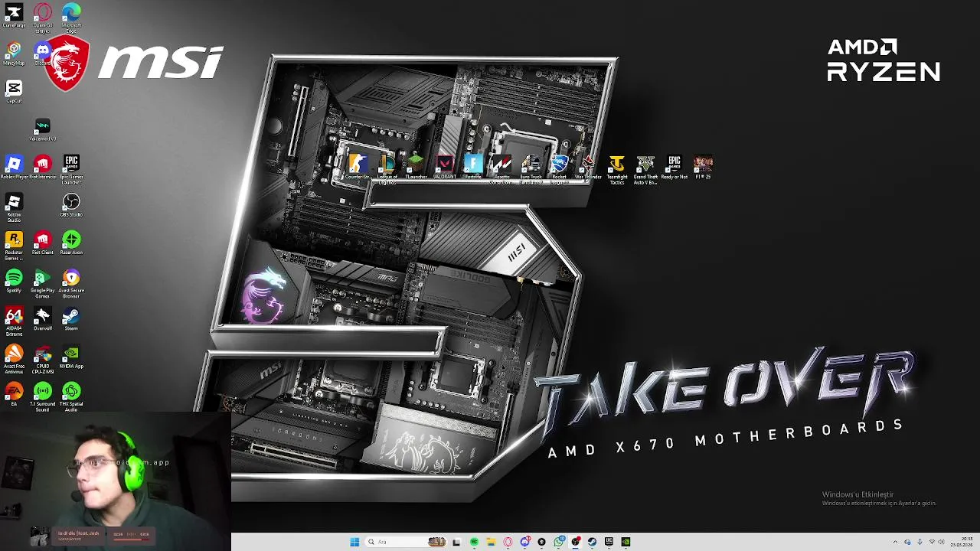Viewport: 980px width, 551px height.
Task: Select the Roblox Player desktop icon
Action: pos(14,167)
